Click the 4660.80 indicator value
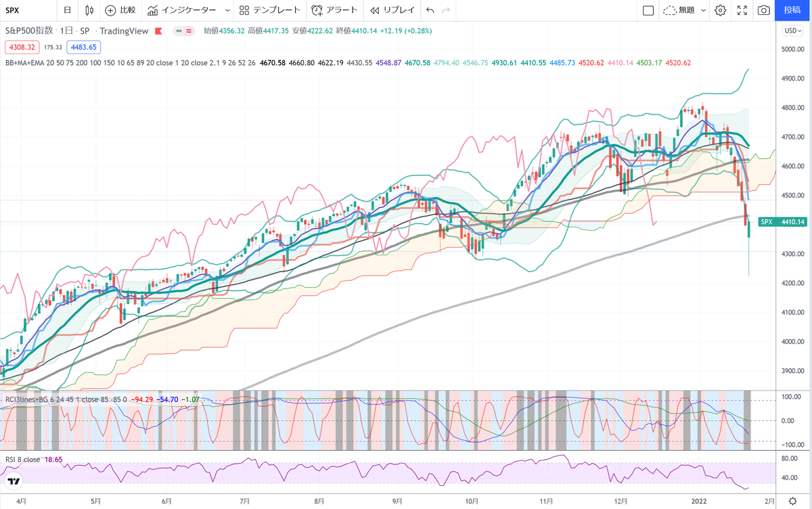This screenshot has width=812, height=509. (x=303, y=62)
